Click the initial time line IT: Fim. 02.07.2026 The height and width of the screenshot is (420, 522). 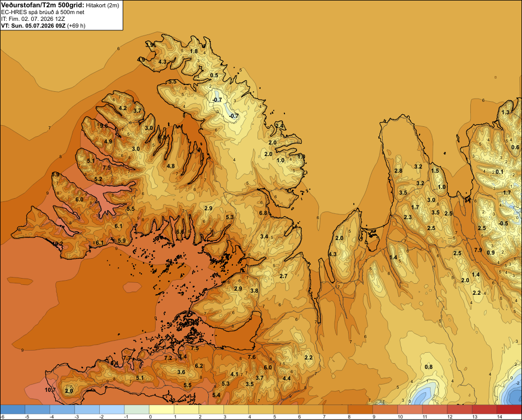click(33, 19)
